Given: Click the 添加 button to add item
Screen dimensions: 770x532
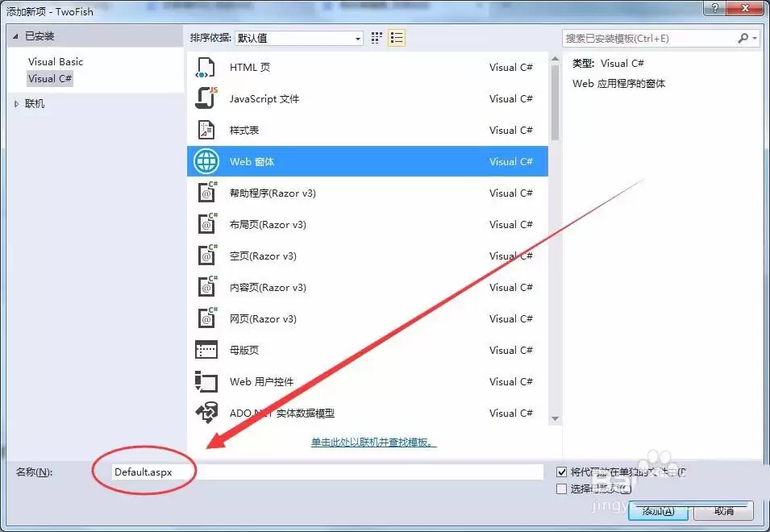Looking at the screenshot, I should 656,511.
